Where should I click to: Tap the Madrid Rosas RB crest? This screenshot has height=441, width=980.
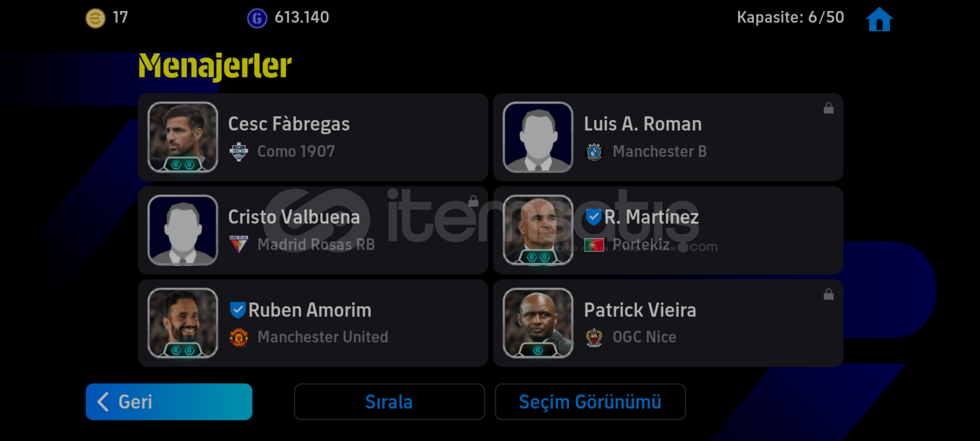click(x=239, y=244)
